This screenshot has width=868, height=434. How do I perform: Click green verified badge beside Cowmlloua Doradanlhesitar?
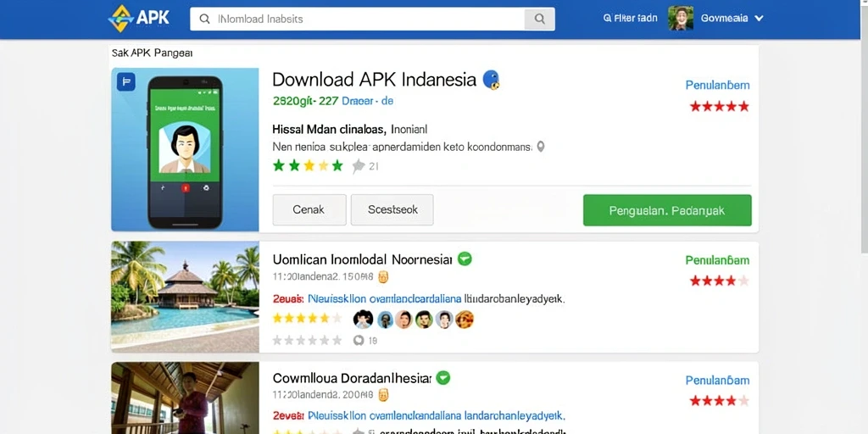(x=442, y=378)
